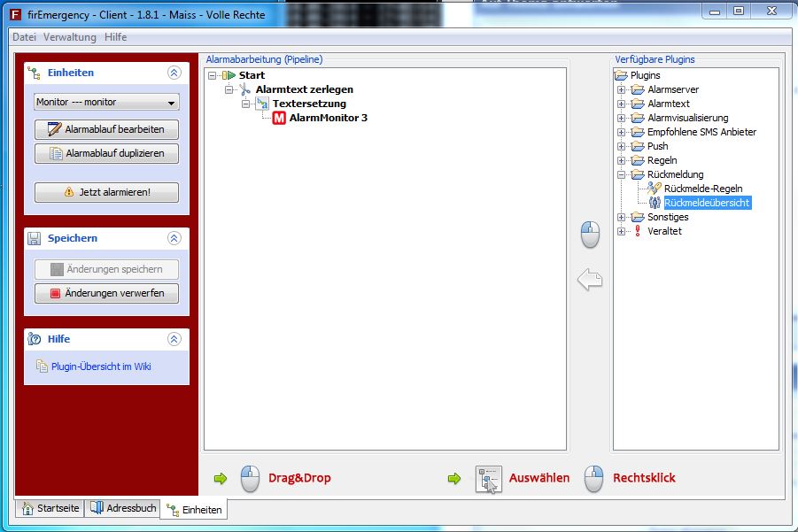Click the green Start node icon
The image size is (798, 532).
(x=229, y=75)
